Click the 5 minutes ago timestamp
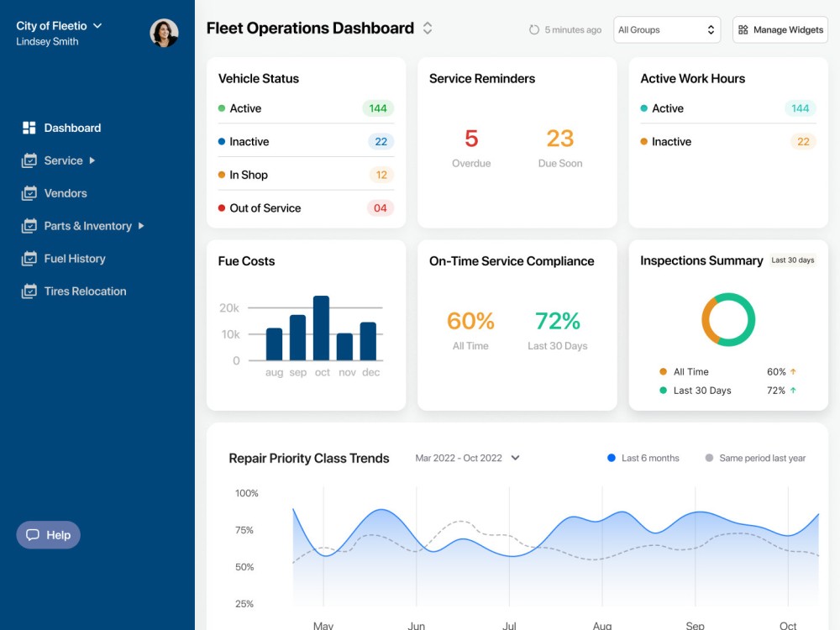 coord(573,30)
